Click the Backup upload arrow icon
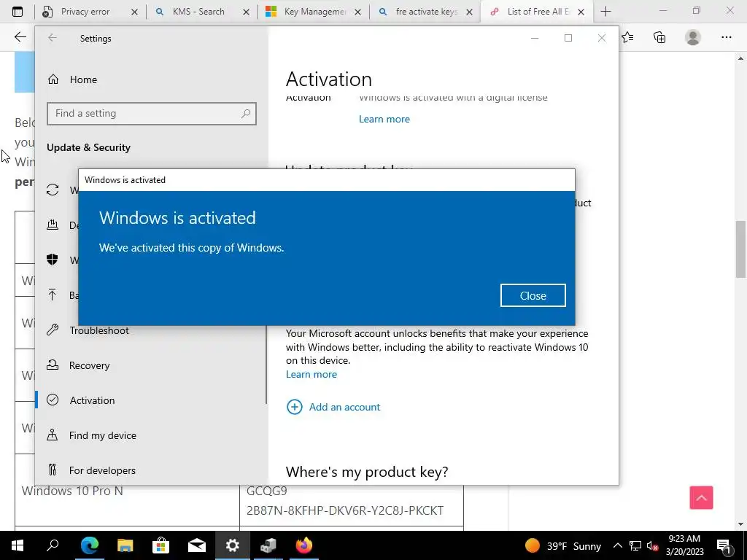This screenshot has height=560, width=747. click(53, 295)
